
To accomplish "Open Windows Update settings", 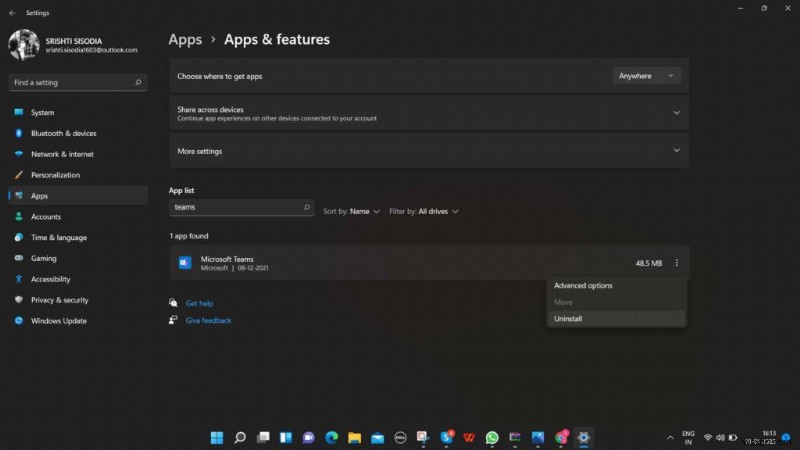I will (78, 321).
